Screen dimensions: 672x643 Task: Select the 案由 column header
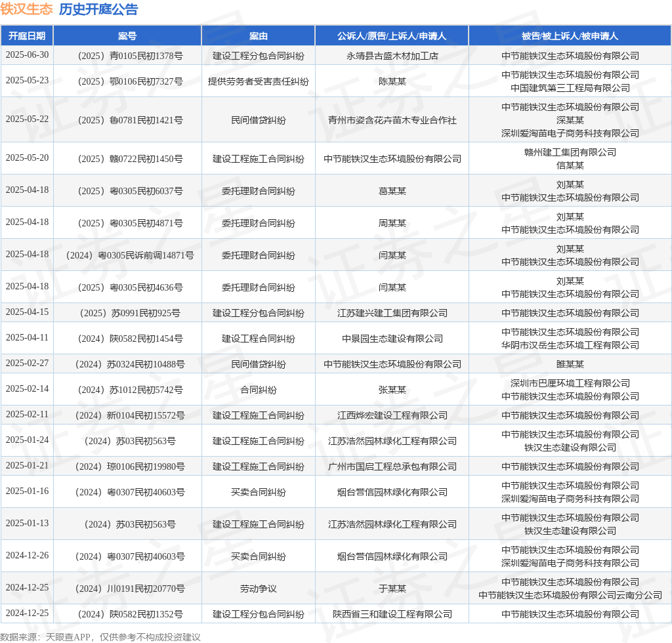(x=259, y=36)
